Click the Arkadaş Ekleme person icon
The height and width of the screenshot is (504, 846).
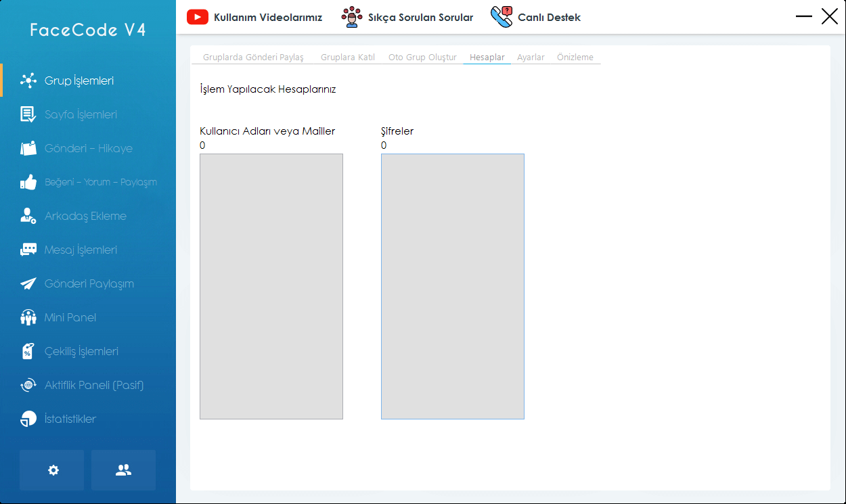(28, 216)
